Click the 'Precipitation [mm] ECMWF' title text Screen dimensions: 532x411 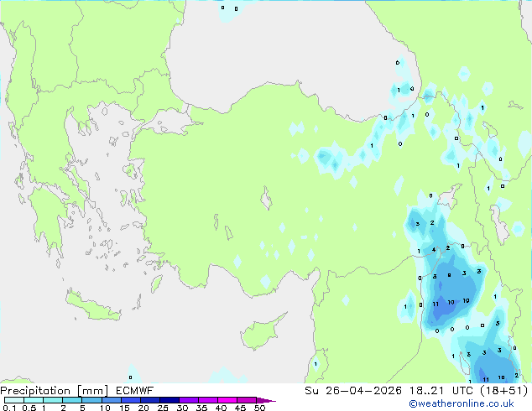(77, 391)
